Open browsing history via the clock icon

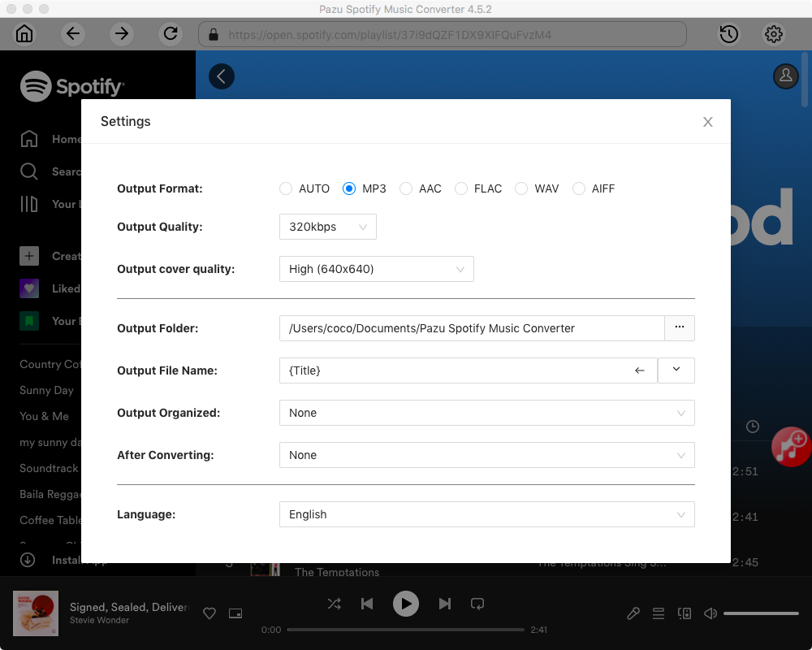point(728,34)
